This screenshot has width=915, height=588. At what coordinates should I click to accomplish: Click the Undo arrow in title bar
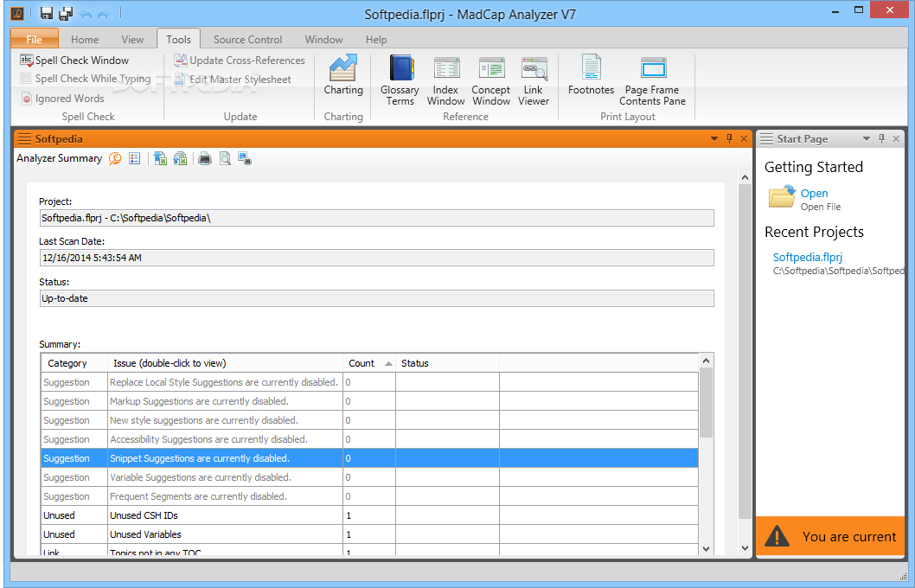point(86,14)
